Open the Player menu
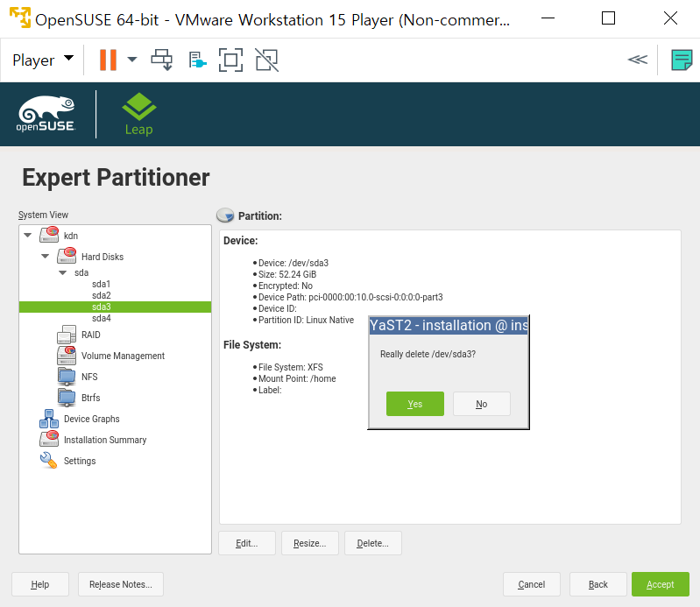Viewport: 700px width, 607px height. click(42, 60)
